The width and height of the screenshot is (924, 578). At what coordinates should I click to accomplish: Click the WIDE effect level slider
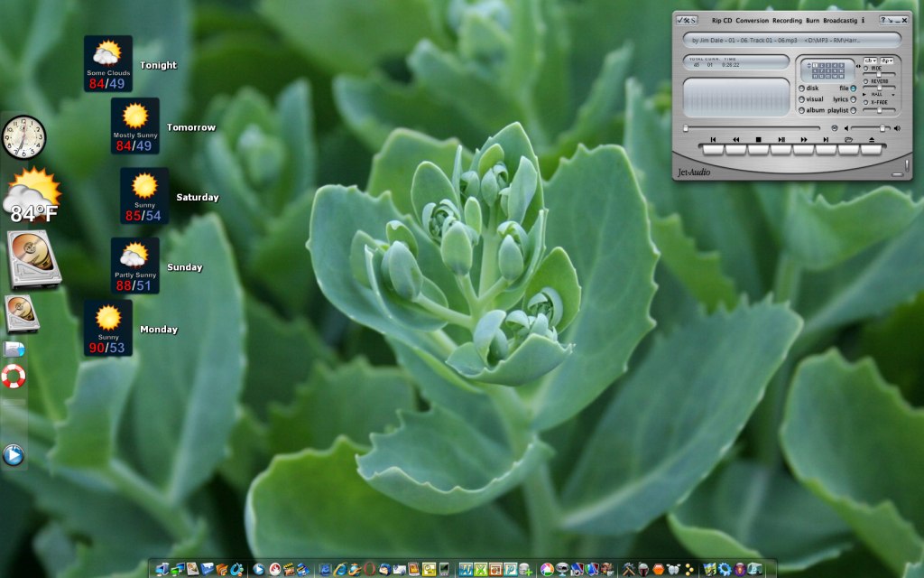(x=879, y=74)
